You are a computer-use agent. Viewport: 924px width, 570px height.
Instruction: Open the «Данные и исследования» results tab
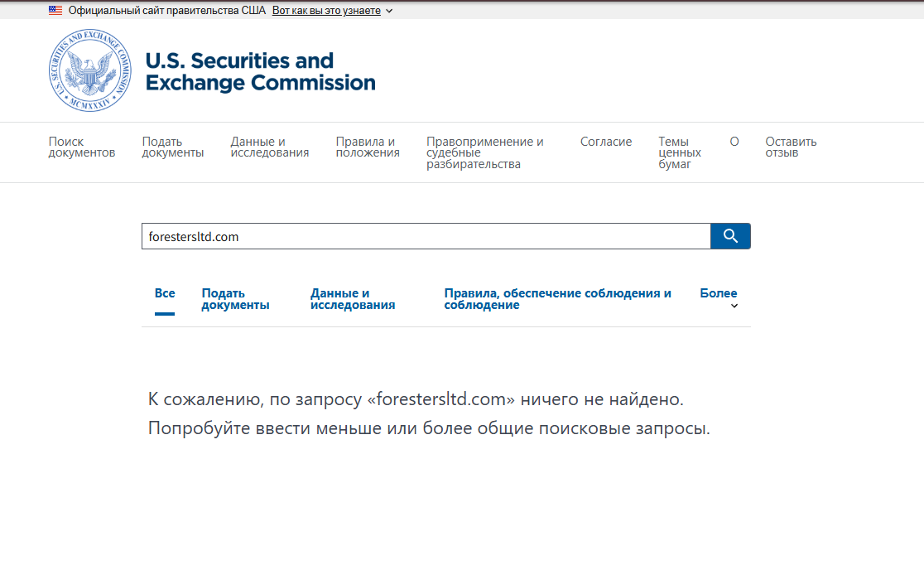(353, 299)
